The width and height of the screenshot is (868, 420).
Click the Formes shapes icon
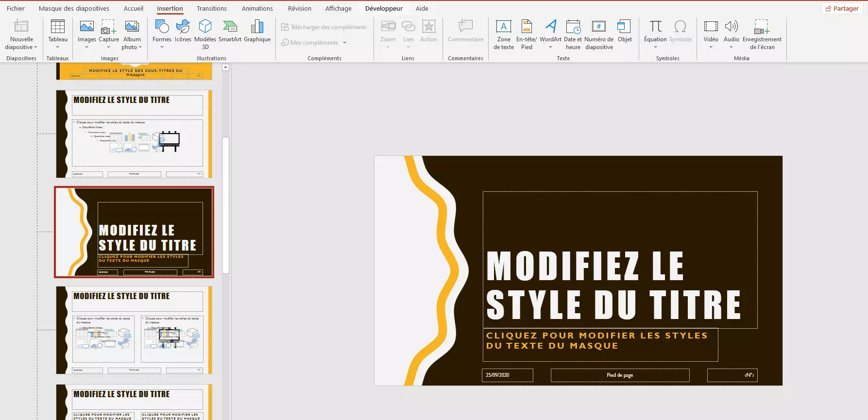162,26
